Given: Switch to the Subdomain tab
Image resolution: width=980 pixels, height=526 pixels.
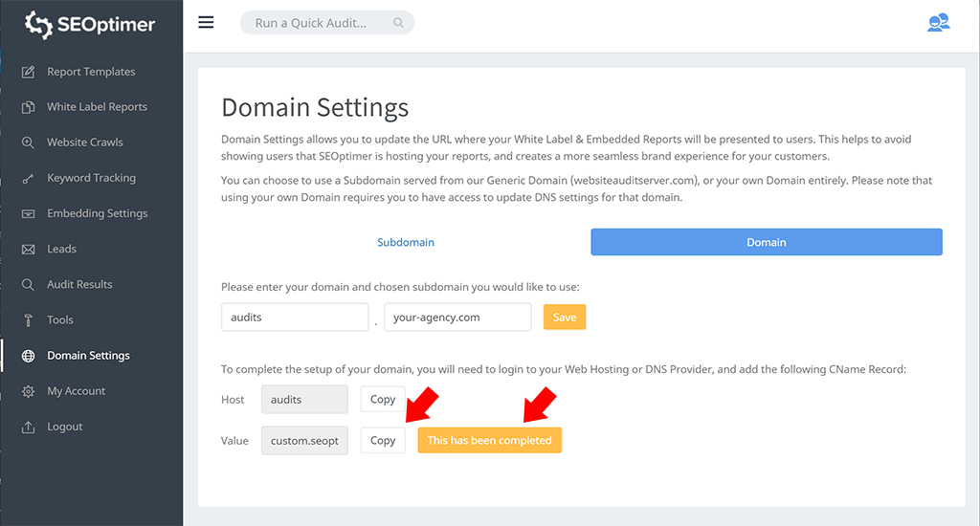Looking at the screenshot, I should click(406, 242).
